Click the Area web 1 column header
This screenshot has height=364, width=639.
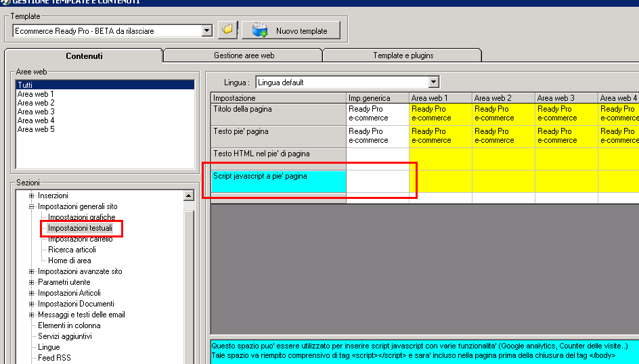click(441, 97)
